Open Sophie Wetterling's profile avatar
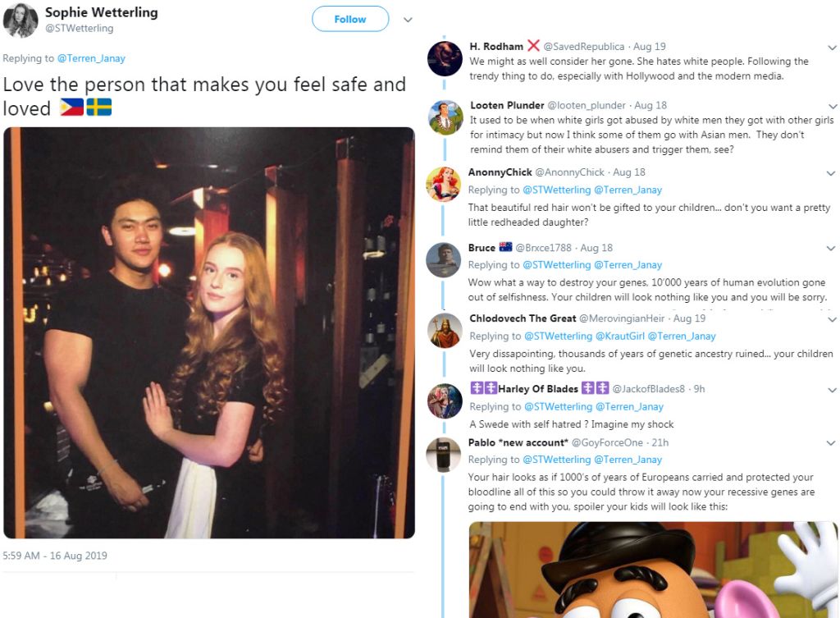The image size is (840, 618). coord(21,21)
